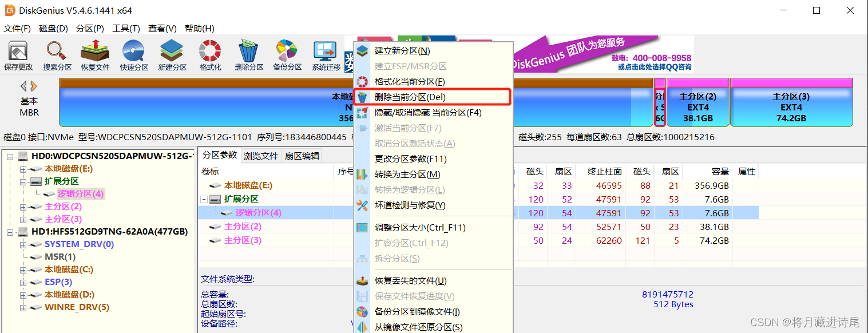The height and width of the screenshot is (333, 868).
Task: Click the 格式化 format toolbar icon
Action: [210, 56]
